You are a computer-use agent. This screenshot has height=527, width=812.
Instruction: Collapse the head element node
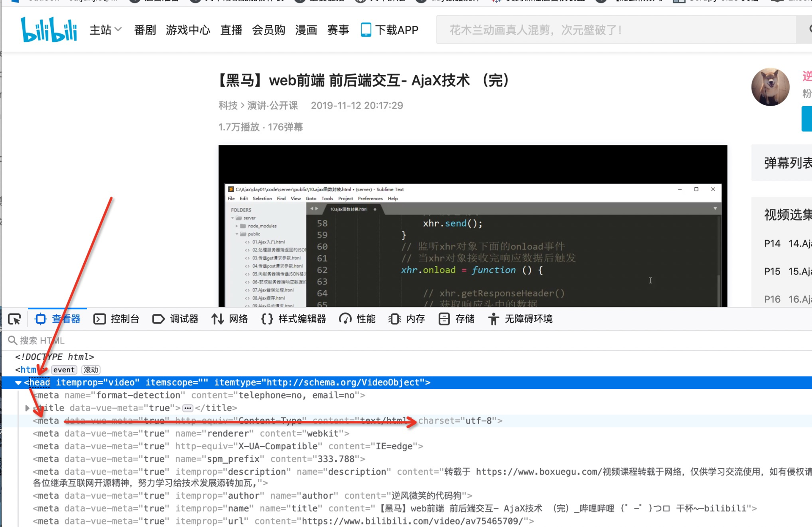click(x=18, y=382)
